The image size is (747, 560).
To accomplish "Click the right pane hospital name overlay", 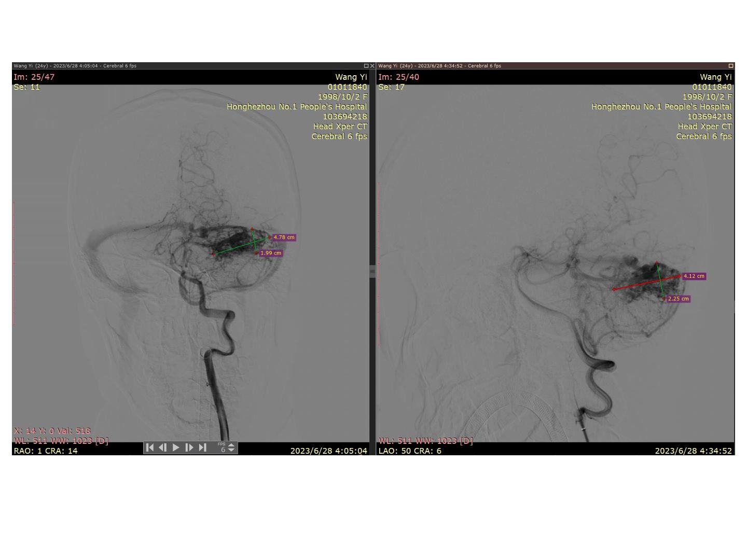I will (661, 106).
